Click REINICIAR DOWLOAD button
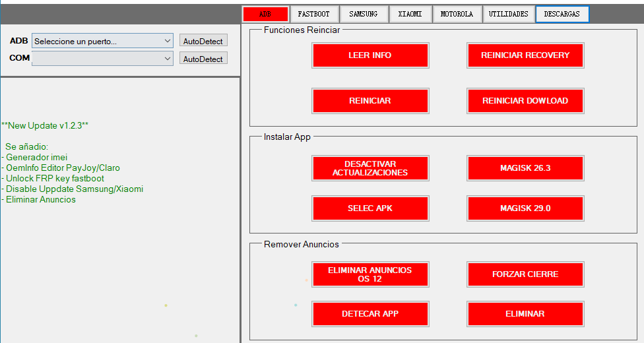The image size is (644, 343). pyautogui.click(x=525, y=101)
